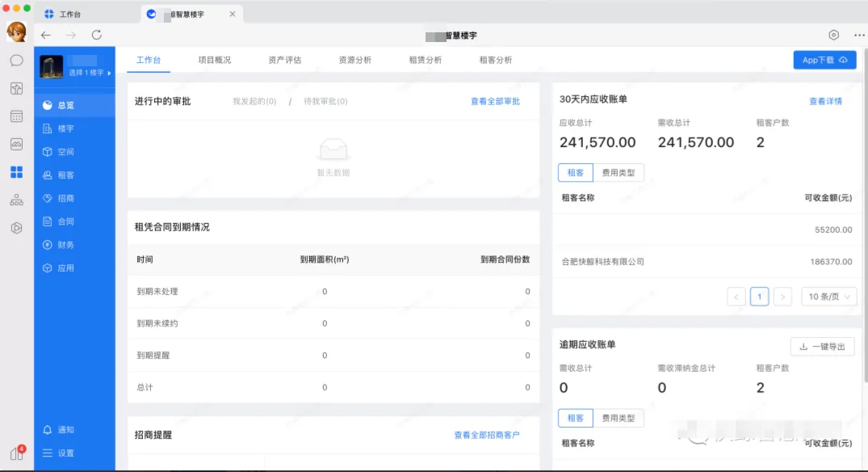The image size is (868, 472).
Task: Open 设置 at the sidebar bottom
Action: pyautogui.click(x=75, y=453)
